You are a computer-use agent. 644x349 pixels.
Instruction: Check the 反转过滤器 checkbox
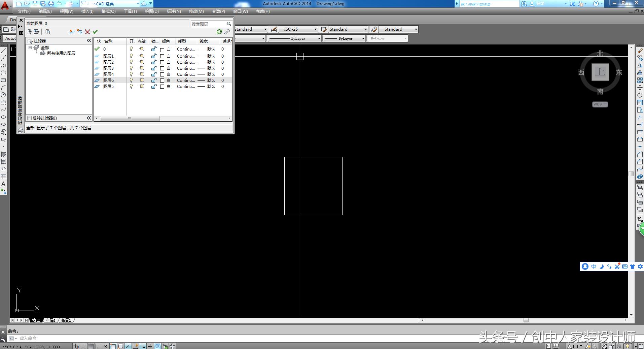30,118
